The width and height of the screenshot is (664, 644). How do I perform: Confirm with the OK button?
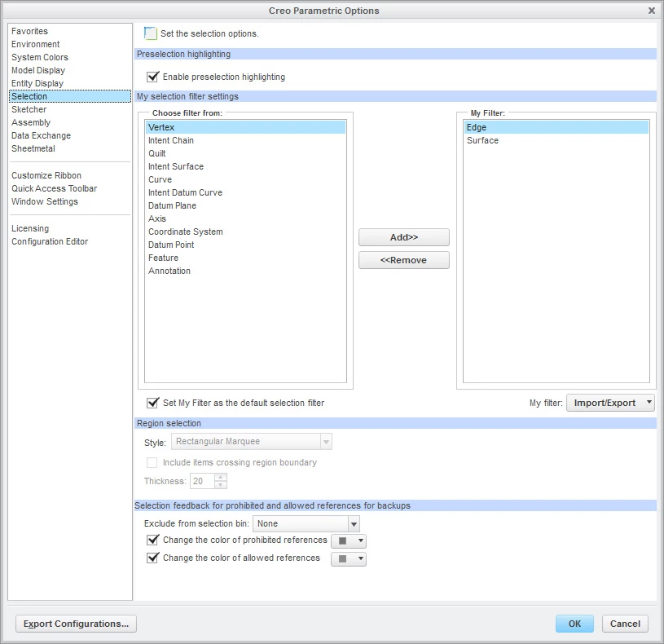pos(574,624)
